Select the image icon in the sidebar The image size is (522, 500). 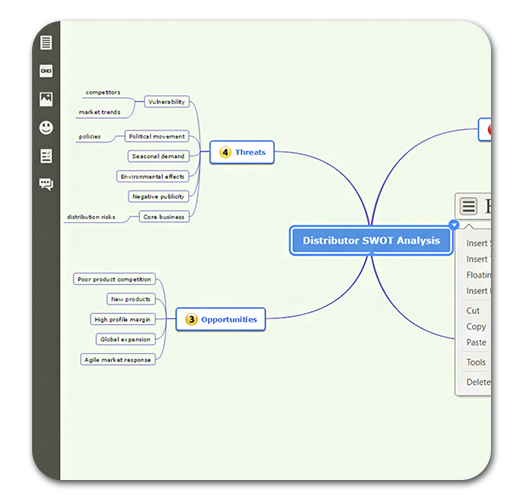[46, 99]
